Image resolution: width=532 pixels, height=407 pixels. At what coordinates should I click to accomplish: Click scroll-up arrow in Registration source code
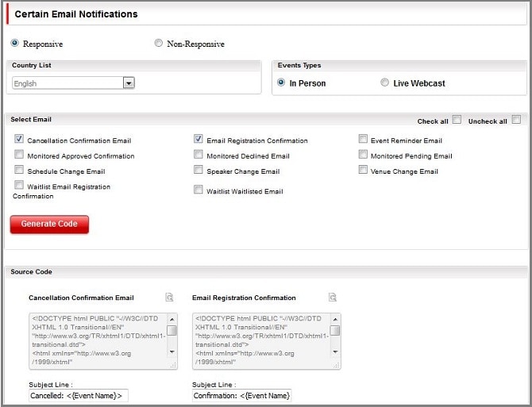tap(335, 319)
